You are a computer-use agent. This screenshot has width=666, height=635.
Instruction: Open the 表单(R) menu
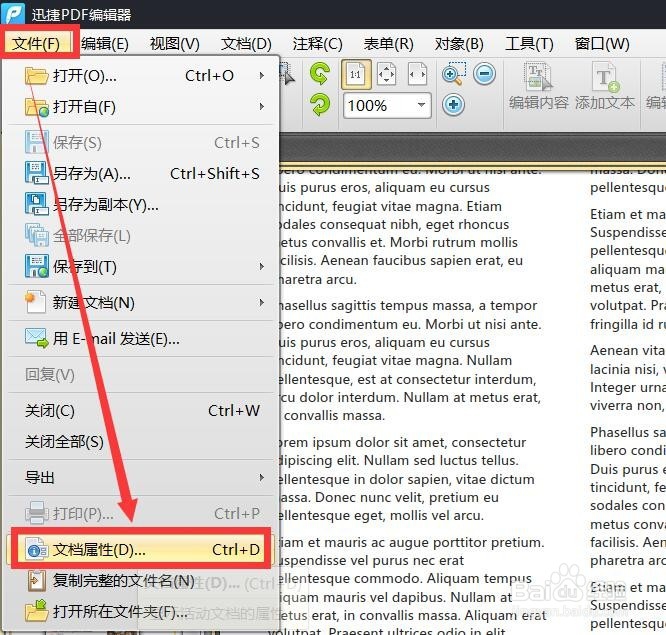[389, 43]
